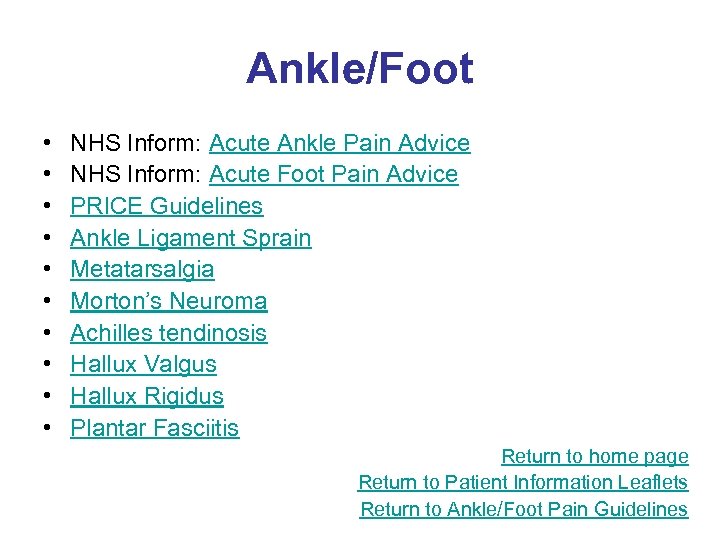Open the Plantar Fasciitis leaflet
Image resolution: width=720 pixels, height=540 pixels.
[154, 428]
